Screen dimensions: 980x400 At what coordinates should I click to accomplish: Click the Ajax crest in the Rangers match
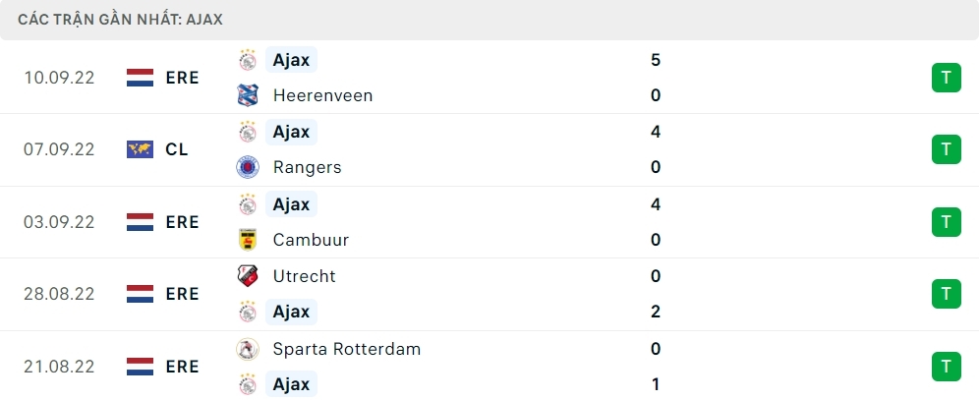248,132
